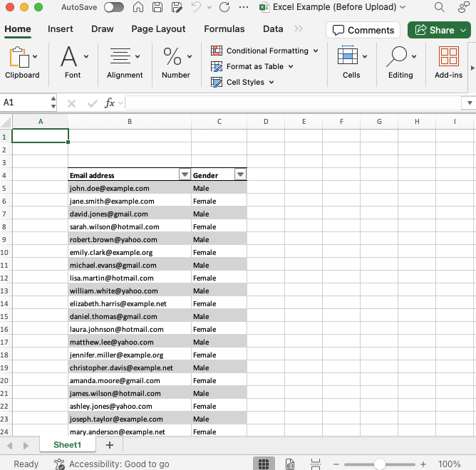This screenshot has height=470, width=476.
Task: Click the zoom slider handle
Action: pyautogui.click(x=378, y=464)
